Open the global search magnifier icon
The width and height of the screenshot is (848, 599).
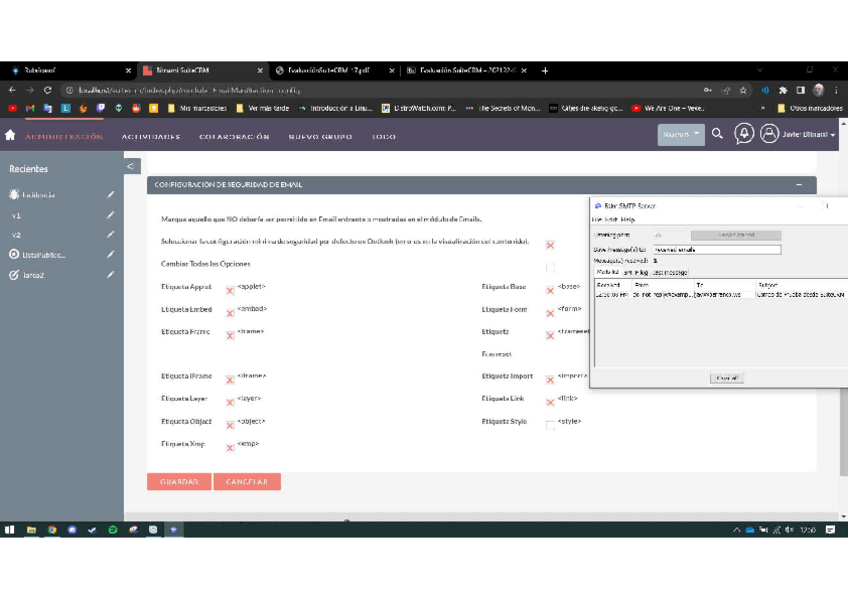(717, 134)
